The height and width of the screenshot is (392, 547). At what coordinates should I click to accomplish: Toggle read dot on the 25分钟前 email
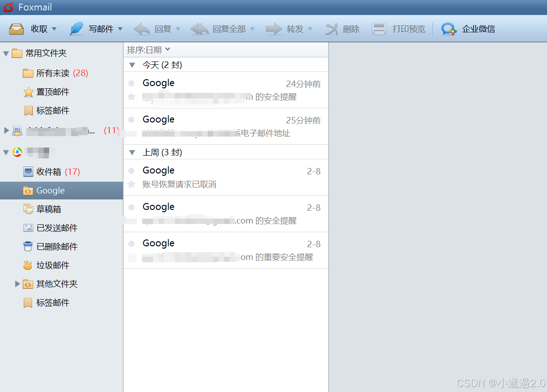point(132,120)
